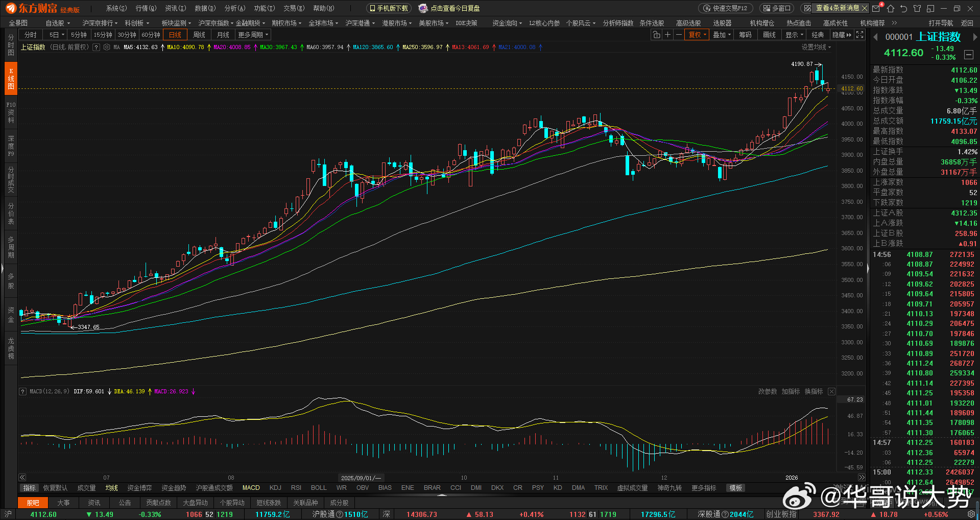Viewport: 980px width, 520px height.
Task: Go to next stock arrow
Action: (x=975, y=37)
